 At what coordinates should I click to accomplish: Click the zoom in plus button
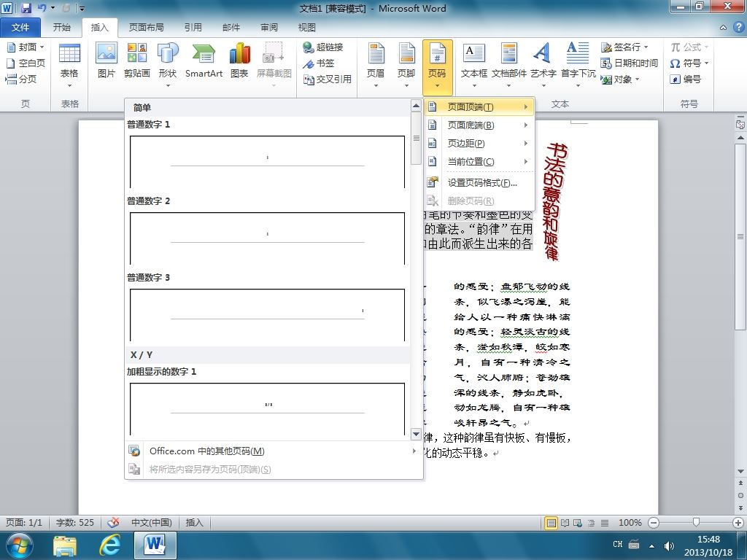click(x=738, y=523)
